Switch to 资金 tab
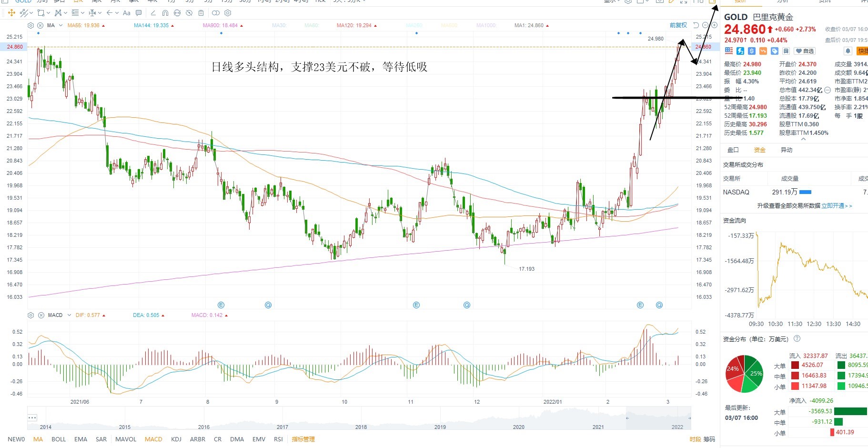Image resolution: width=868 pixels, height=448 pixels. point(759,150)
